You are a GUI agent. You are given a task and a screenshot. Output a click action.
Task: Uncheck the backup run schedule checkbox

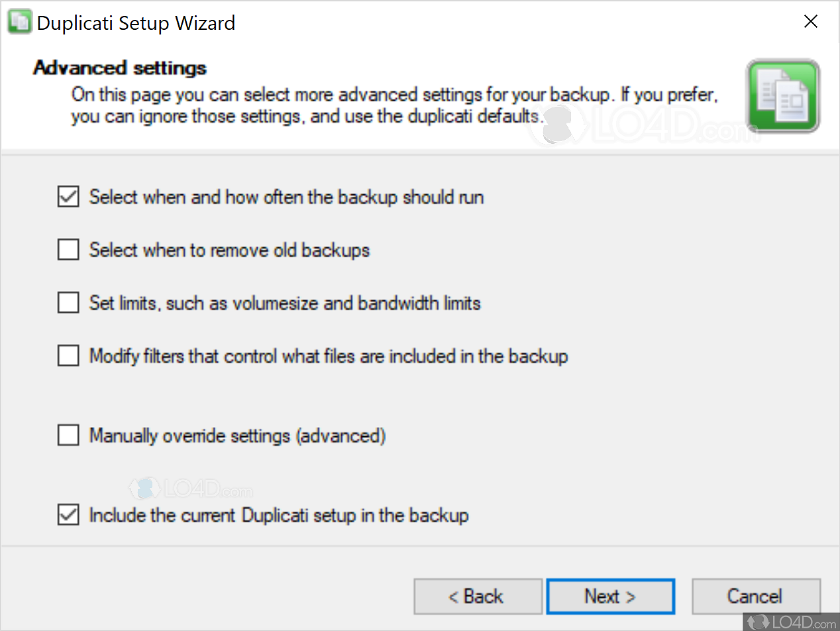click(x=68, y=197)
